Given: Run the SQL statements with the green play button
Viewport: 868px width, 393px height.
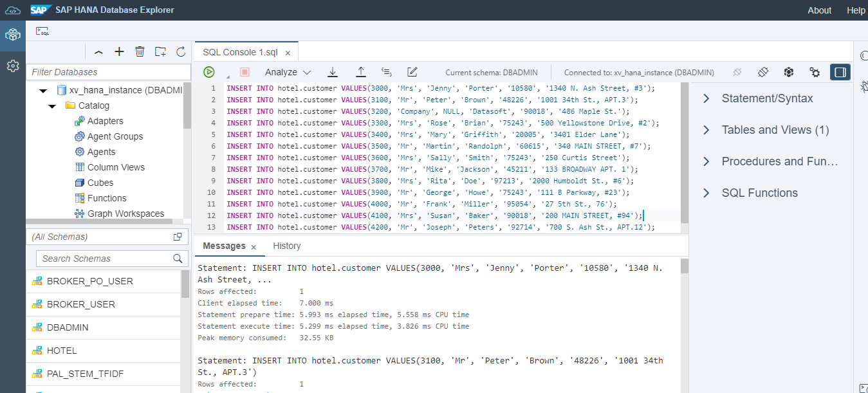Looking at the screenshot, I should [x=209, y=72].
